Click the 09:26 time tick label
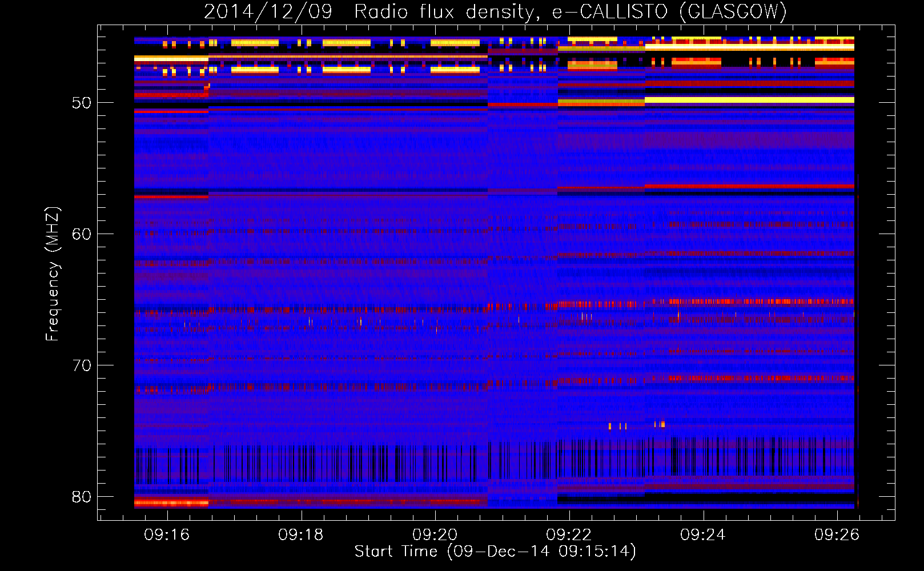This screenshot has width=924, height=571. (837, 535)
